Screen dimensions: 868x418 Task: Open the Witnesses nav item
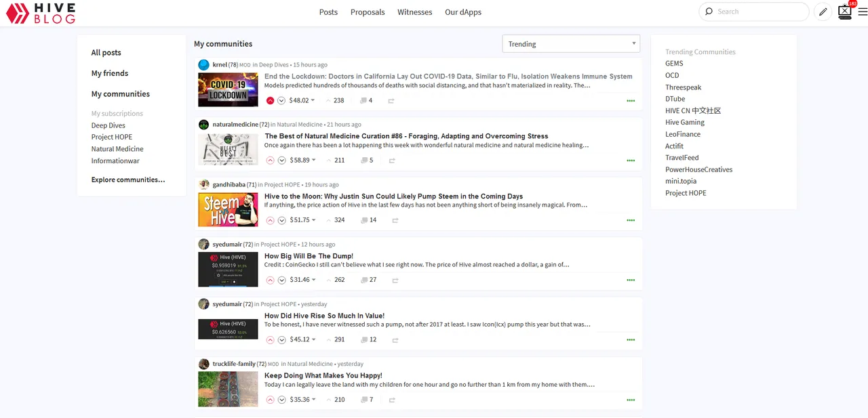[414, 12]
